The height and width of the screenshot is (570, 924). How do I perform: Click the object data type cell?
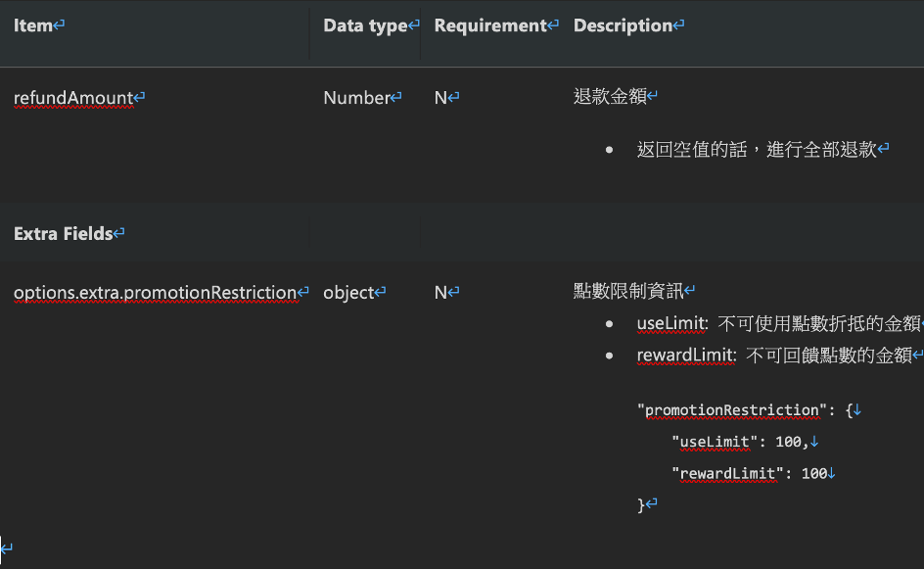349,292
